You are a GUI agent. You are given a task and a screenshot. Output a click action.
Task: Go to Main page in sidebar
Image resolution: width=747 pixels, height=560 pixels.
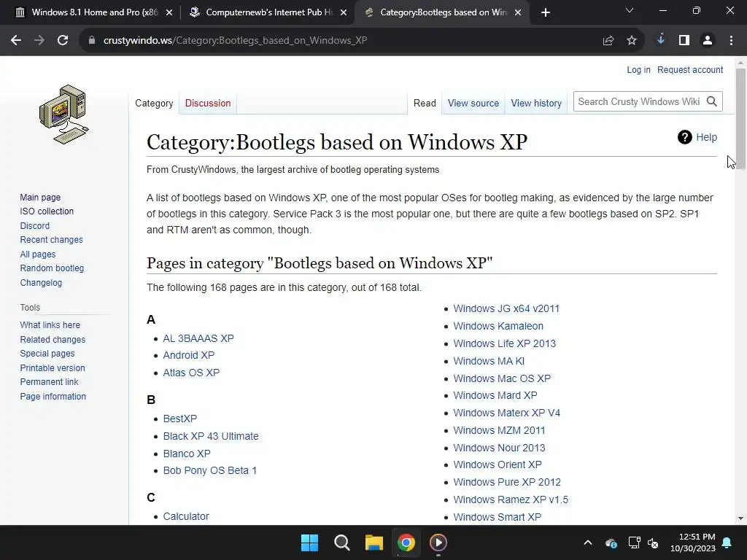point(41,197)
